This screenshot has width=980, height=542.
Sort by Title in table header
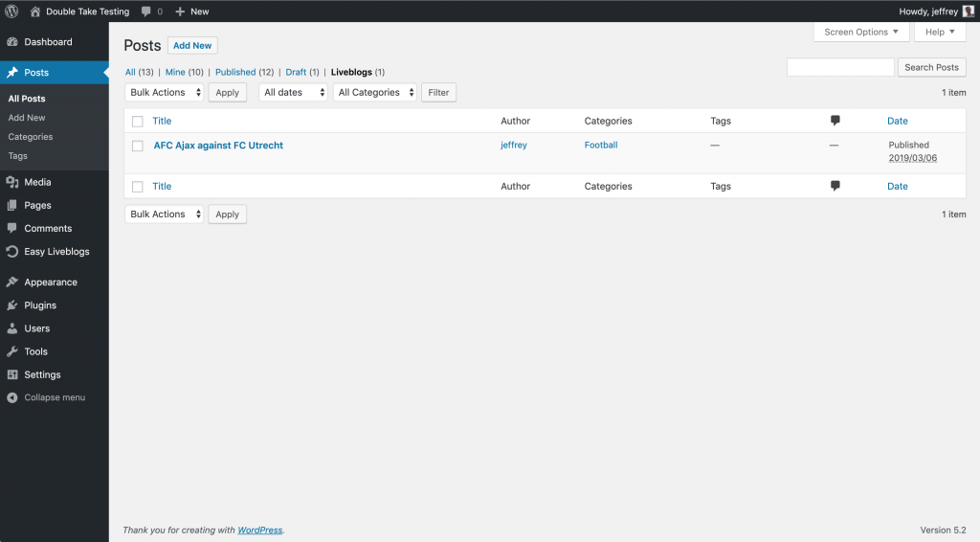[162, 121]
